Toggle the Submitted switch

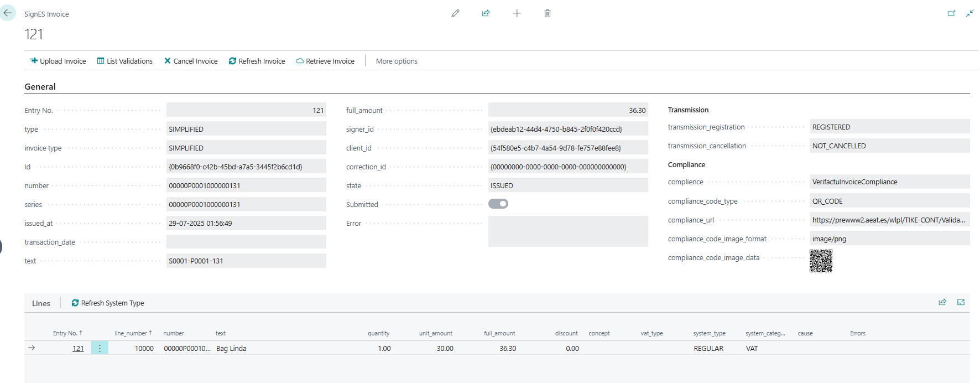[x=498, y=204]
